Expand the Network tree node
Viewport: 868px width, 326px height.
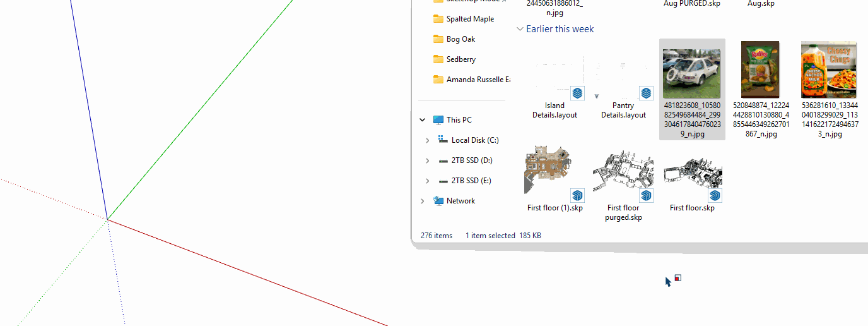pyautogui.click(x=423, y=201)
